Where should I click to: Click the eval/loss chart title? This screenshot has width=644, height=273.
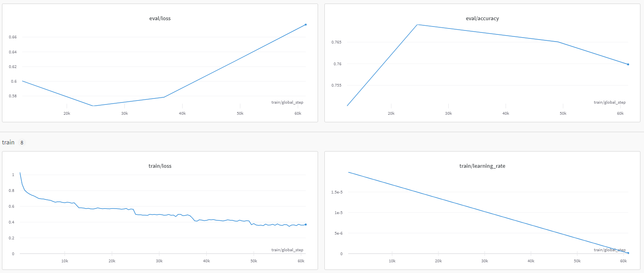[160, 19]
